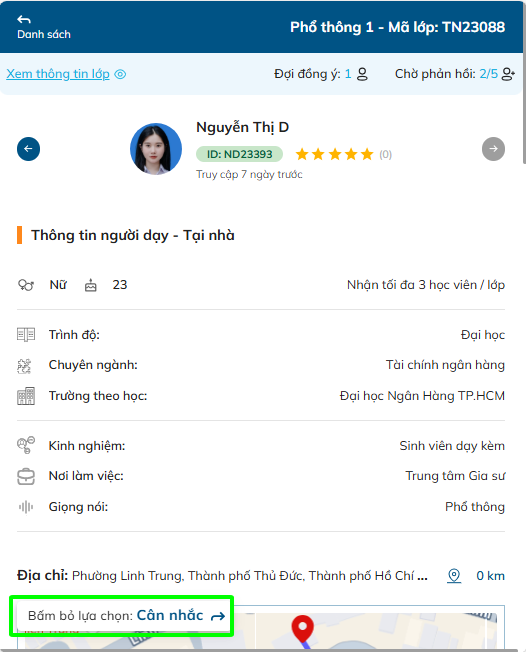Click the ID: ND23393 badge
Image resolution: width=526 pixels, height=652 pixels.
240,154
